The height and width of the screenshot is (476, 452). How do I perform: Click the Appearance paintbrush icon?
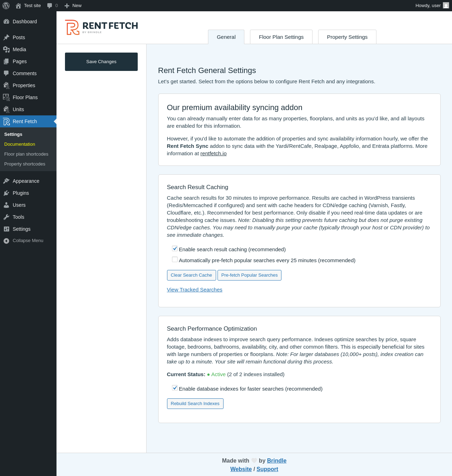pos(6,181)
